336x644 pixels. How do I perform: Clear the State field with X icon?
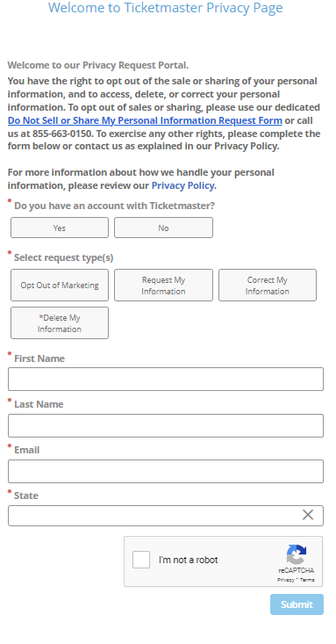[308, 515]
